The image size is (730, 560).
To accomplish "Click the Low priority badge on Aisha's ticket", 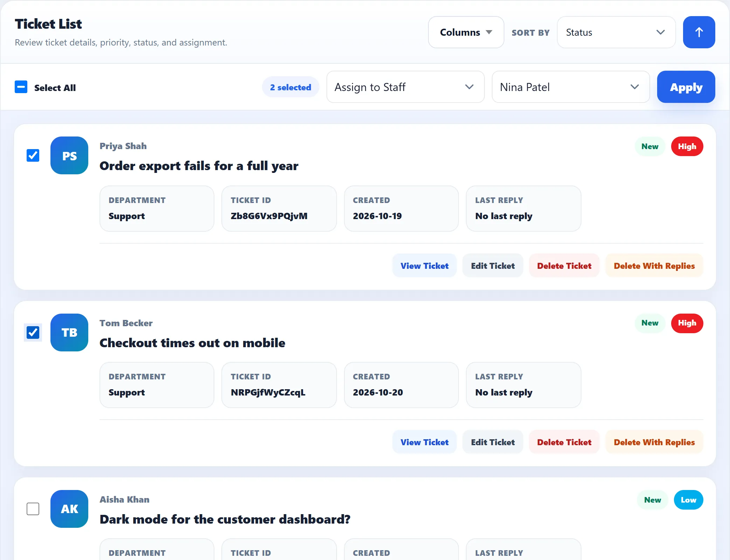I will coord(688,500).
